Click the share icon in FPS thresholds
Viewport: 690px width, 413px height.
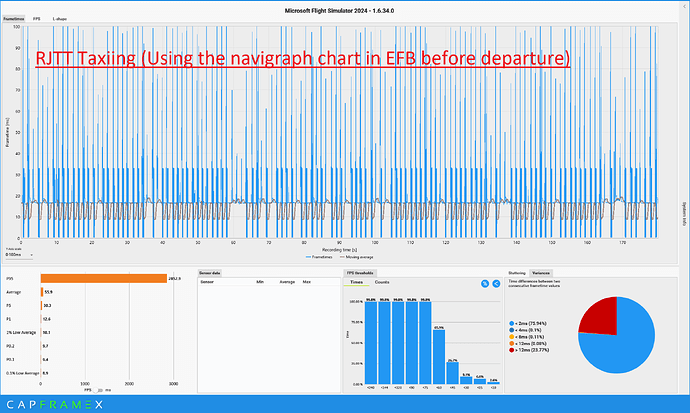click(497, 284)
